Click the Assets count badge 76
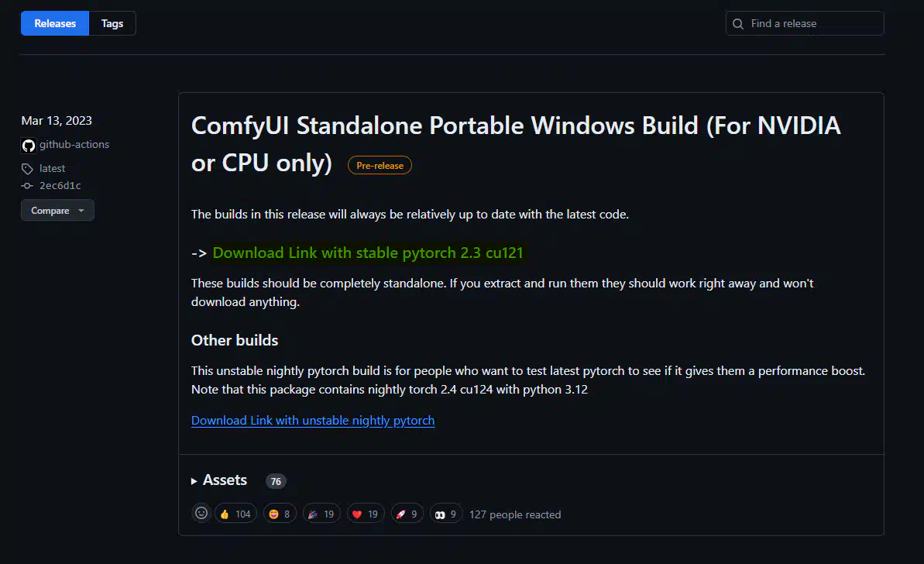Viewport: 924px width, 564px height. 276,482
